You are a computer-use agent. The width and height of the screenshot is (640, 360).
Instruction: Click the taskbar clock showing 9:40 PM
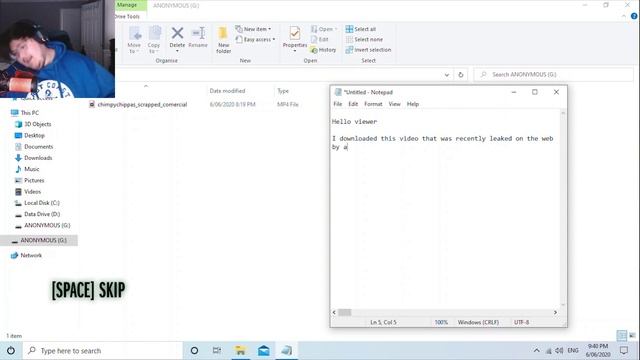(x=598, y=351)
